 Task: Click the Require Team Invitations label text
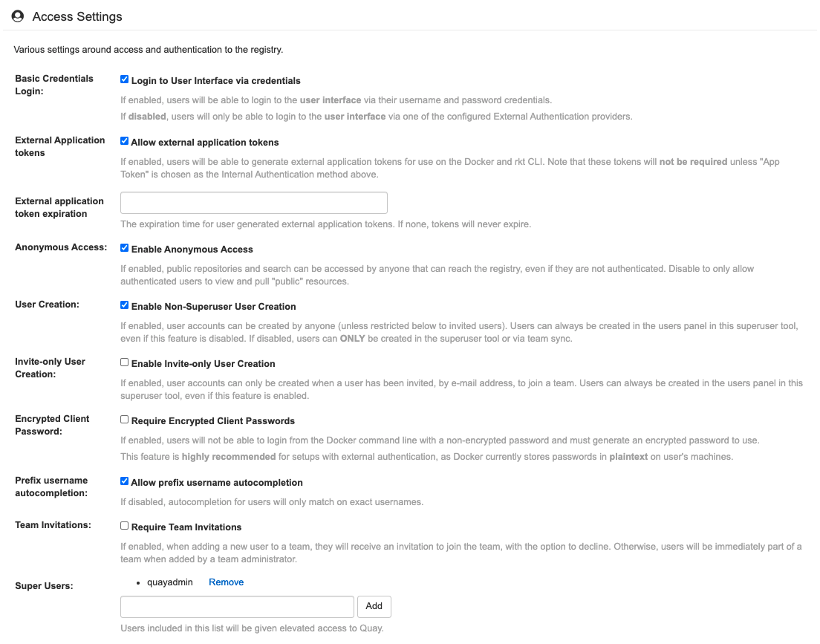(186, 527)
